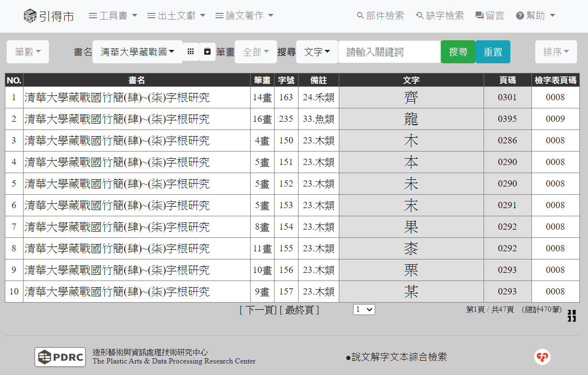Screen dimensions: 588x375
Task: Focus the 請輸入關鍵詞 keyword field
Action: click(390, 52)
